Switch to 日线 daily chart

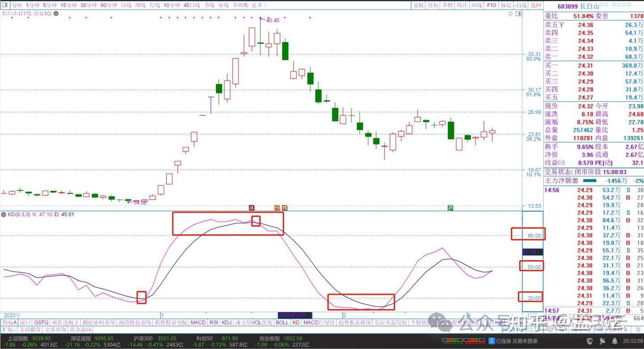(x=126, y=5)
